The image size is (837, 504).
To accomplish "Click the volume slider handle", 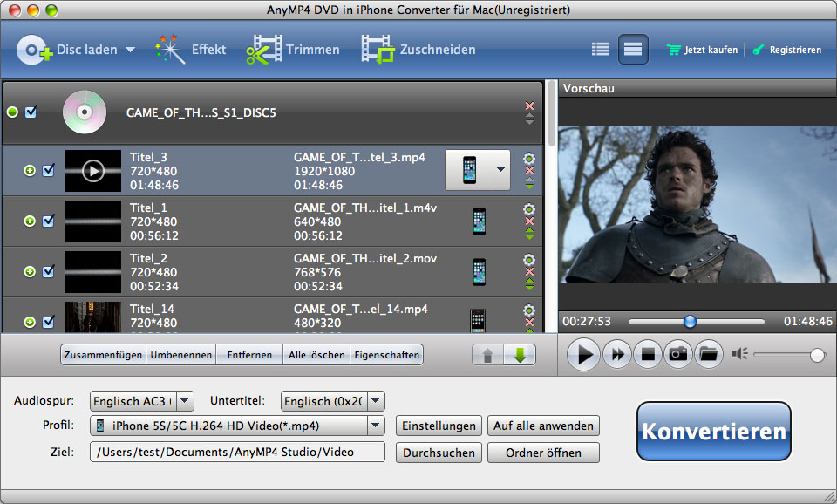I will coord(817,355).
